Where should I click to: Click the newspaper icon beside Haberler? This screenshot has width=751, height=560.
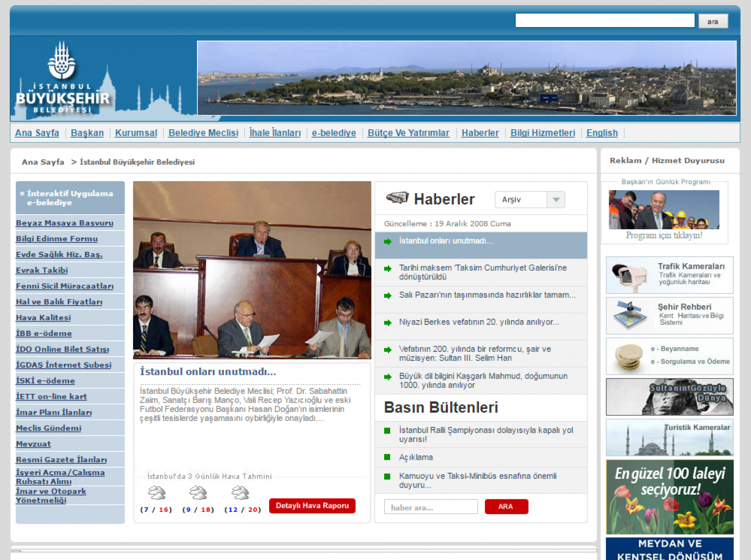[397, 198]
